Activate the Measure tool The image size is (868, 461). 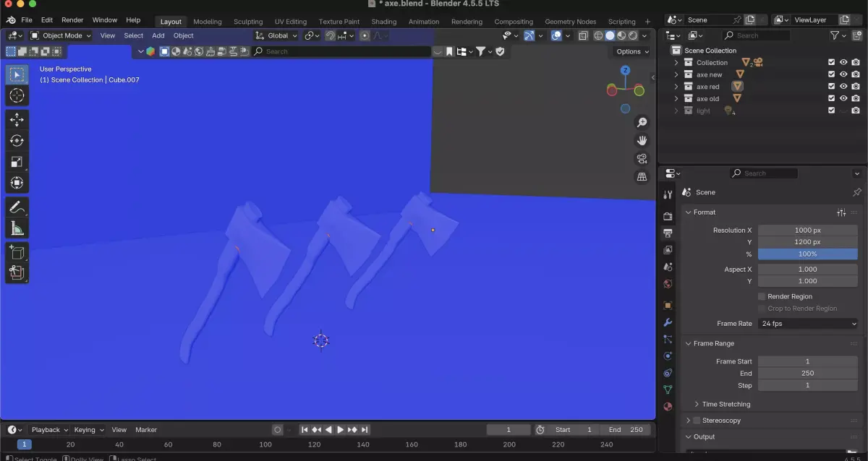pyautogui.click(x=17, y=228)
